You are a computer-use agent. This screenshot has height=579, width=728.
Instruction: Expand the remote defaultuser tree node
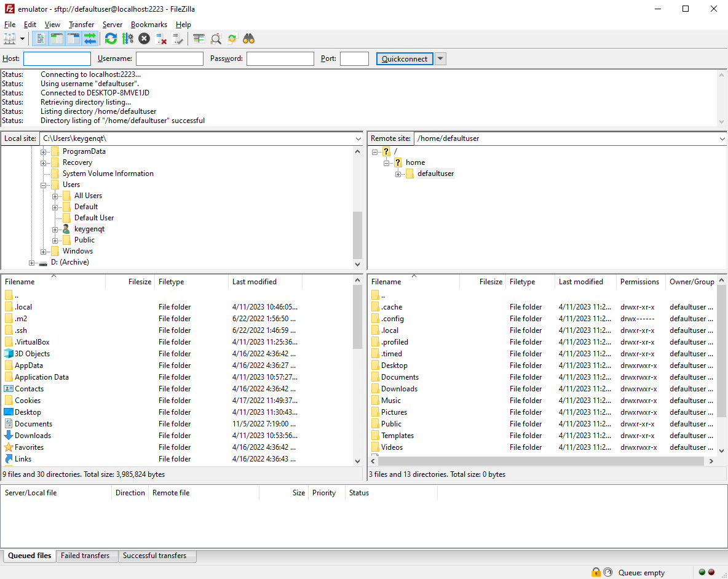click(398, 174)
